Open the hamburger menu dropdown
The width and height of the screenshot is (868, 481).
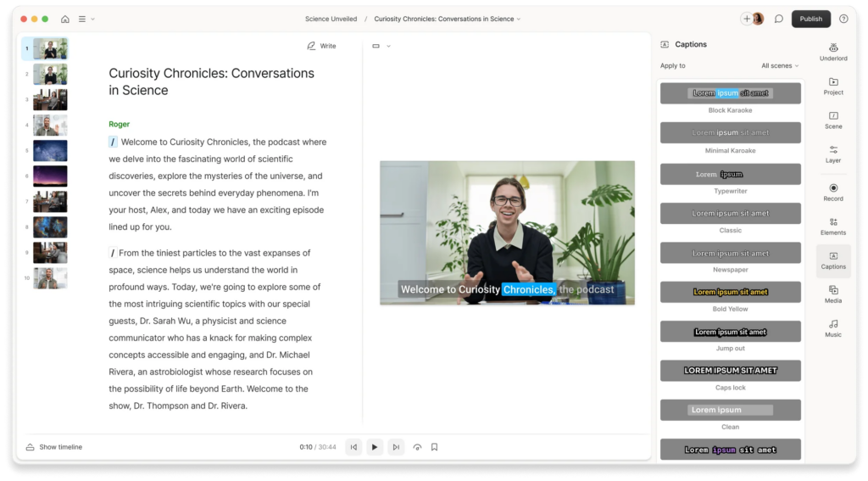86,19
